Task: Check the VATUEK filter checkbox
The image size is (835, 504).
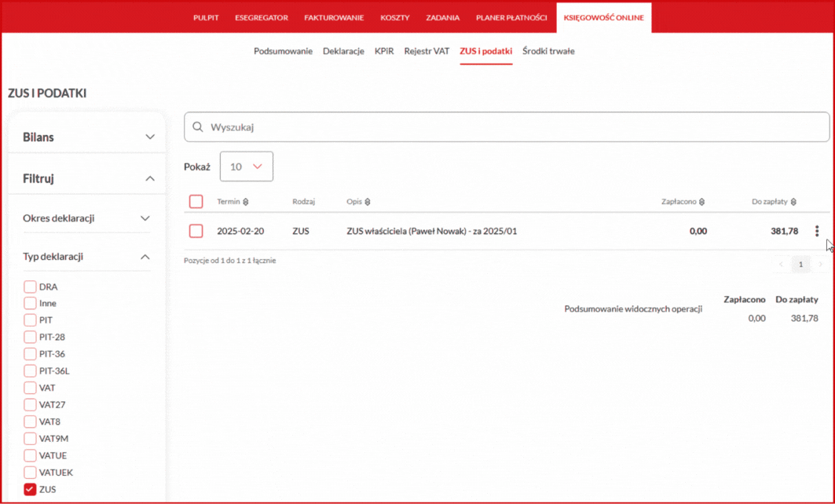Action: (x=30, y=473)
